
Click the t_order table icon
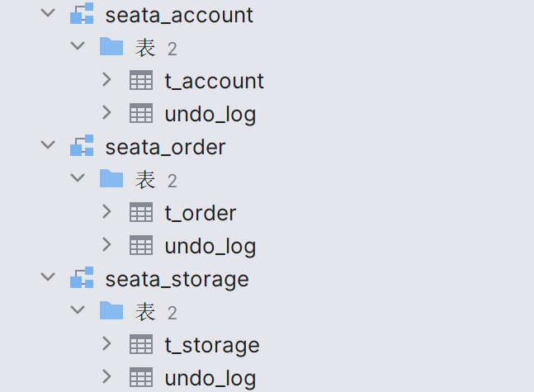(141, 213)
